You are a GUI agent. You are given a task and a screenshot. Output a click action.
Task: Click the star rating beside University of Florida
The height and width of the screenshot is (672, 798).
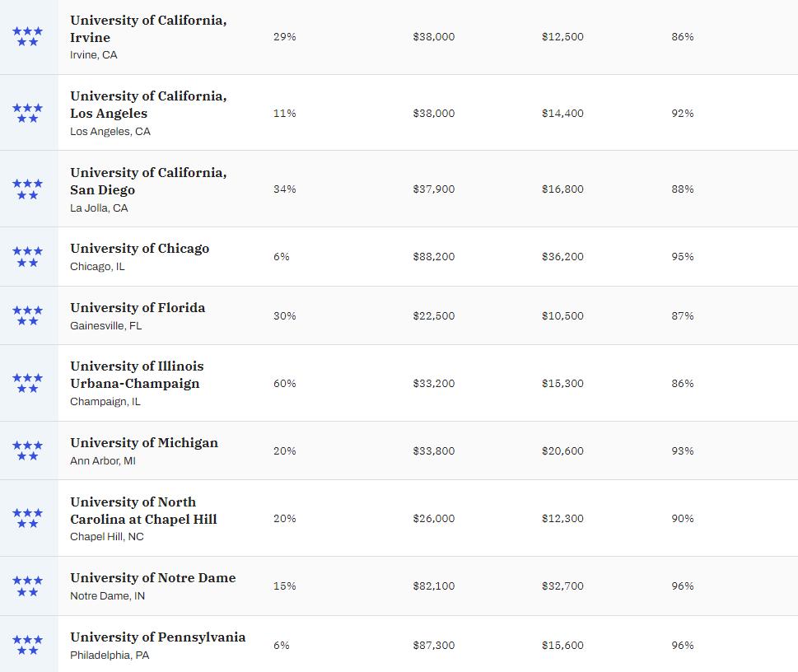pos(27,316)
